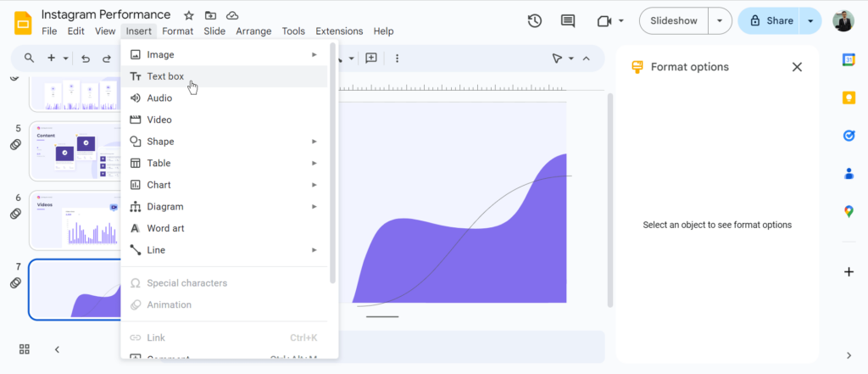This screenshot has width=868, height=374.
Task: Switch to grid view of slides
Action: [25, 349]
